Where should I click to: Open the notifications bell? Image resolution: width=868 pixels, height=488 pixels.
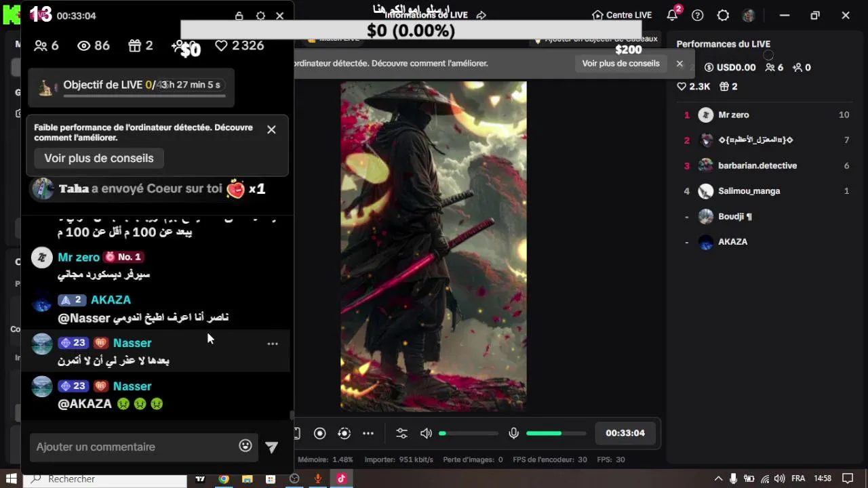tap(673, 15)
